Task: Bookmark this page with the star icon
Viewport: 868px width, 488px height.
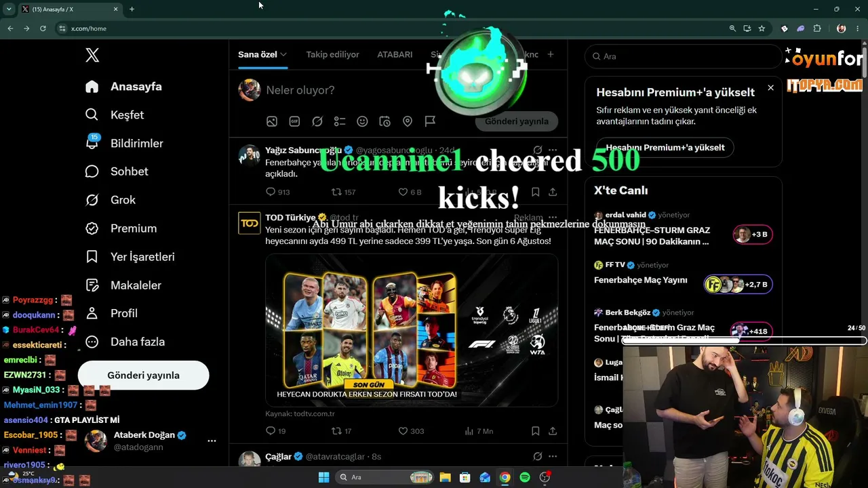Action: (762, 28)
